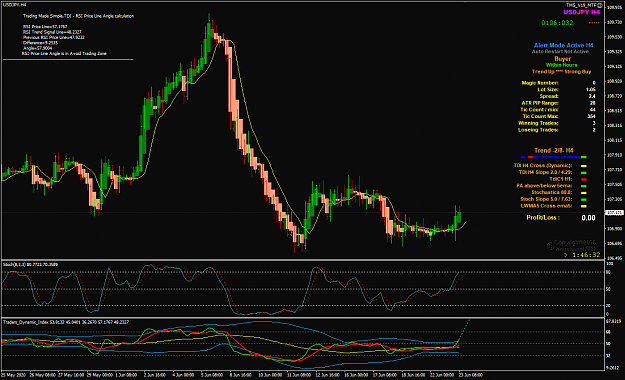Click 'Alert Mode Active H4' label
625x380 pixels.
coord(563,45)
